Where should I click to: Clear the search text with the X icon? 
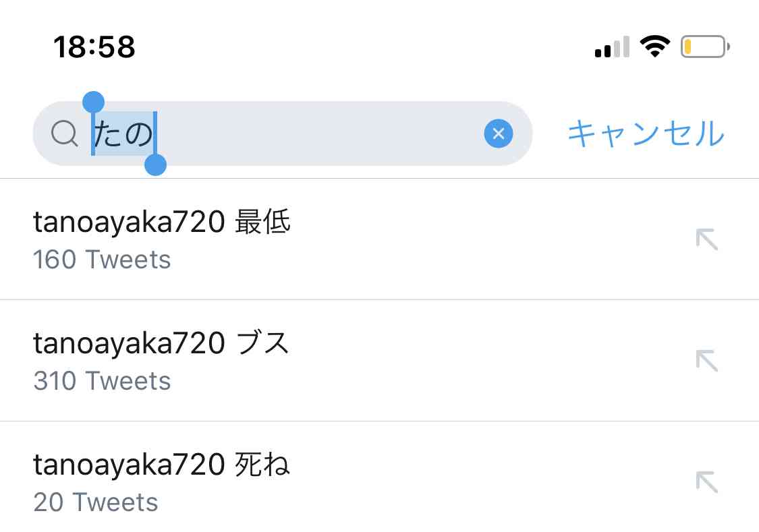pyautogui.click(x=498, y=134)
